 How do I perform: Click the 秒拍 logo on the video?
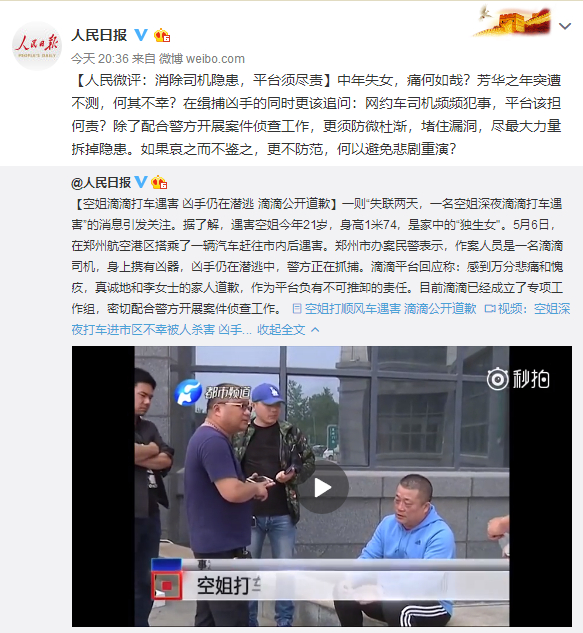[518, 379]
